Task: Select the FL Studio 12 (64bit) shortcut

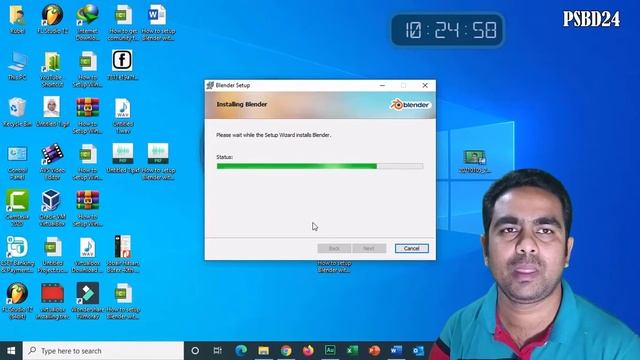Action: click(17, 301)
